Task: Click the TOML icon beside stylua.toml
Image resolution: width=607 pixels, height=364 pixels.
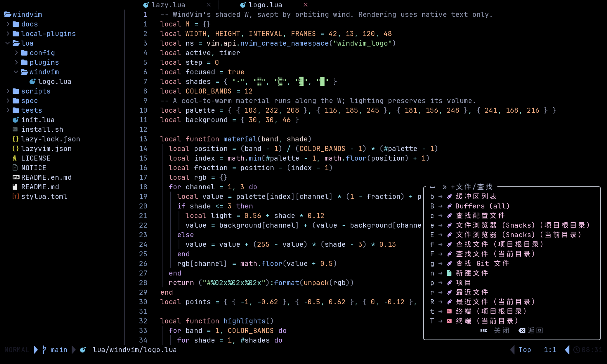Action: pyautogui.click(x=16, y=197)
